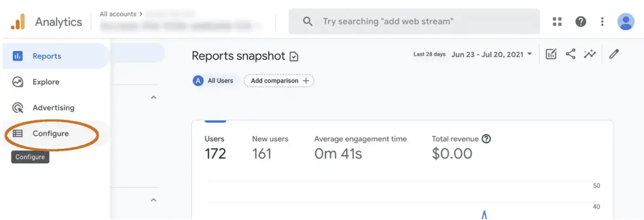This screenshot has height=220, width=644.
Task: Click the edit comparisons chart icon
Action: click(x=551, y=54)
